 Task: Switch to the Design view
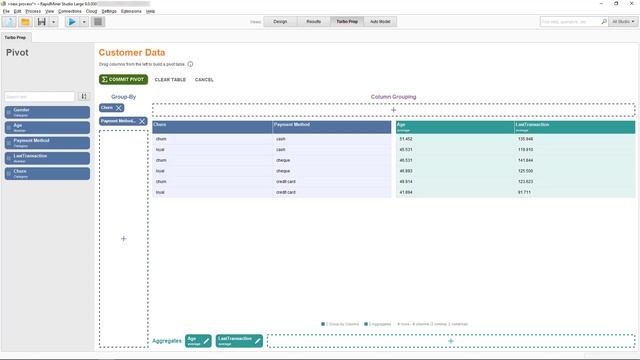pyautogui.click(x=280, y=22)
